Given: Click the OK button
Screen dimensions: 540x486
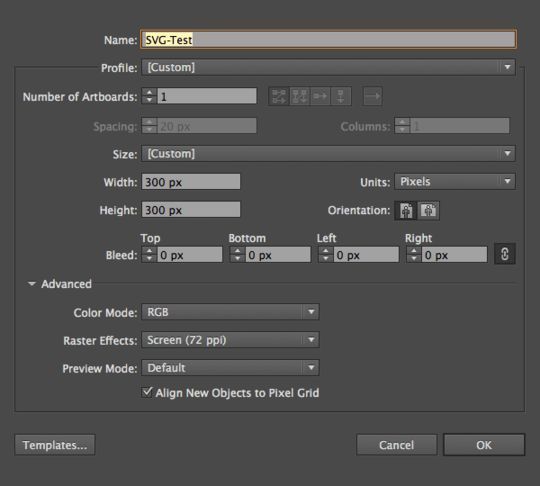Looking at the screenshot, I should [x=484, y=445].
